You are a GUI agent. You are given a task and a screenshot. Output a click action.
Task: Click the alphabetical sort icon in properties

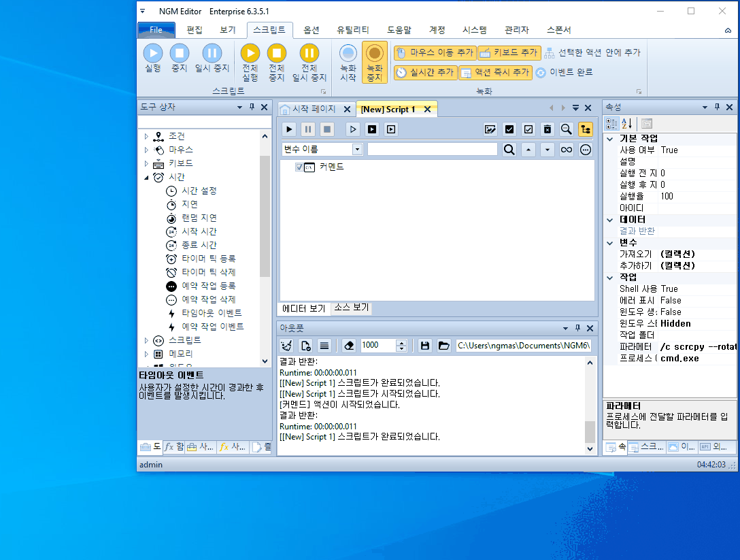click(626, 124)
